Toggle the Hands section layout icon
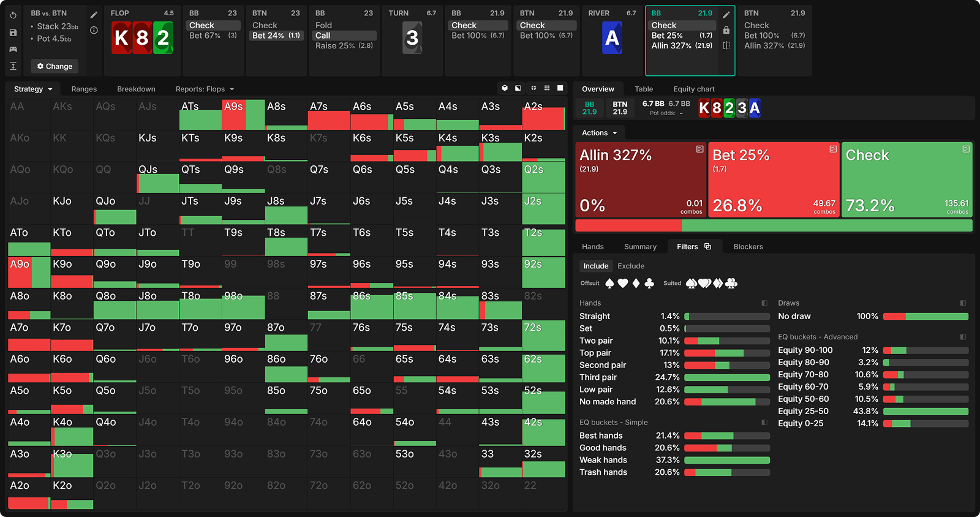 (x=764, y=303)
